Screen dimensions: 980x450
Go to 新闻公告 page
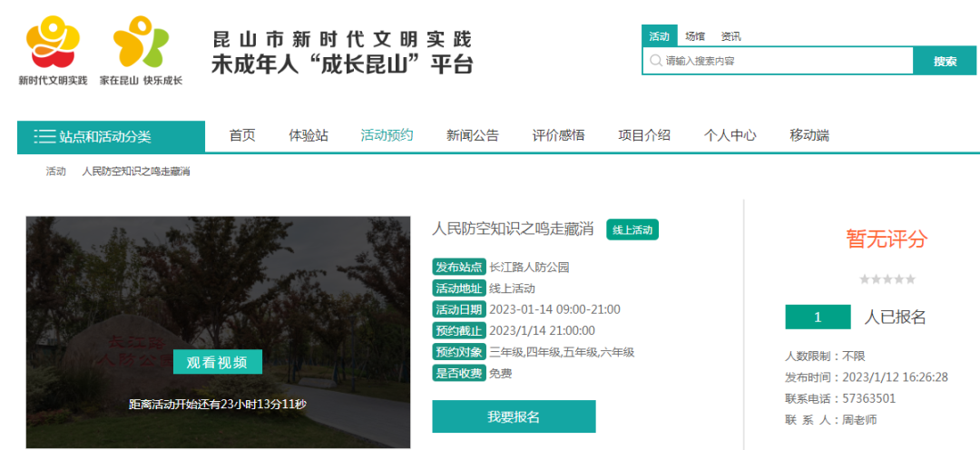[x=472, y=135]
